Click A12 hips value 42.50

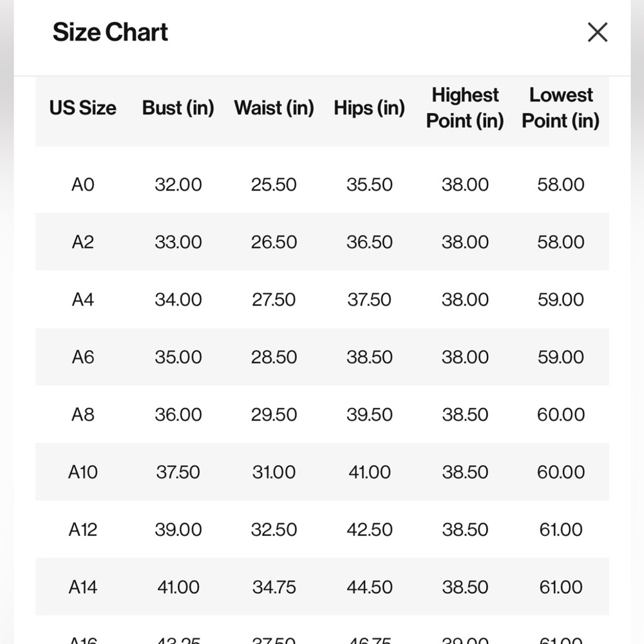click(x=369, y=529)
